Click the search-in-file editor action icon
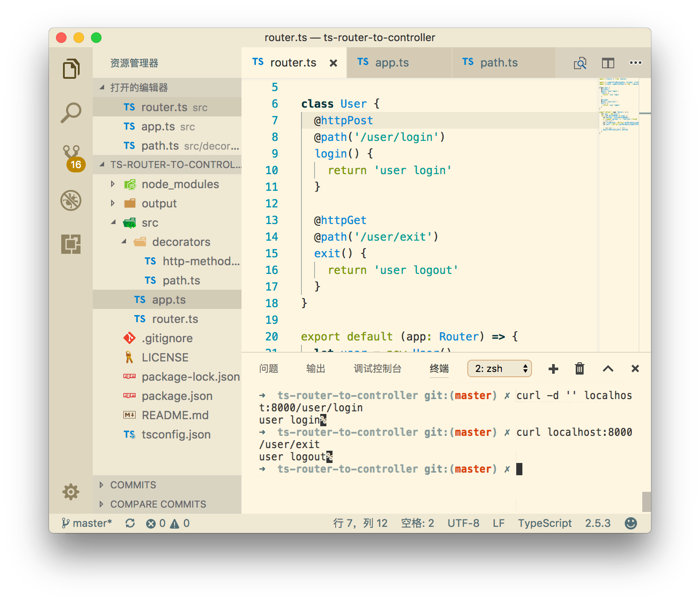The width and height of the screenshot is (700, 603). tap(580, 63)
